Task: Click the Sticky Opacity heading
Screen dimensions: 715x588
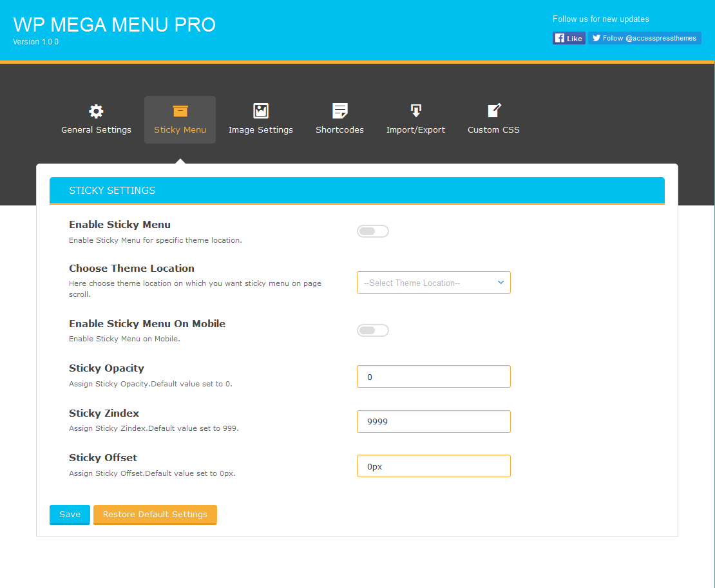Action: tap(107, 368)
